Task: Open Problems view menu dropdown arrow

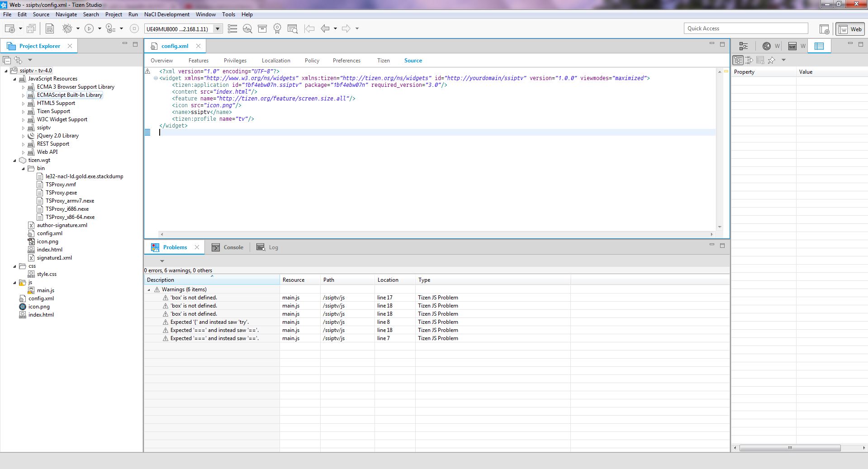Action: (x=162, y=261)
